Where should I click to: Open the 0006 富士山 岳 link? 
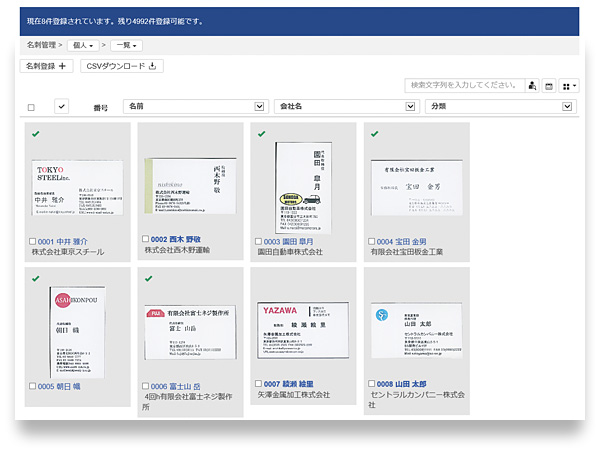point(175,386)
